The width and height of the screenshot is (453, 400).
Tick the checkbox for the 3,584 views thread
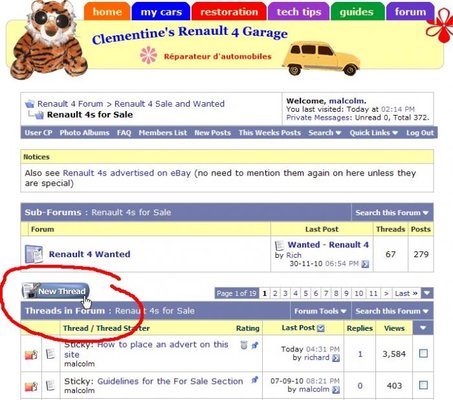(423, 353)
